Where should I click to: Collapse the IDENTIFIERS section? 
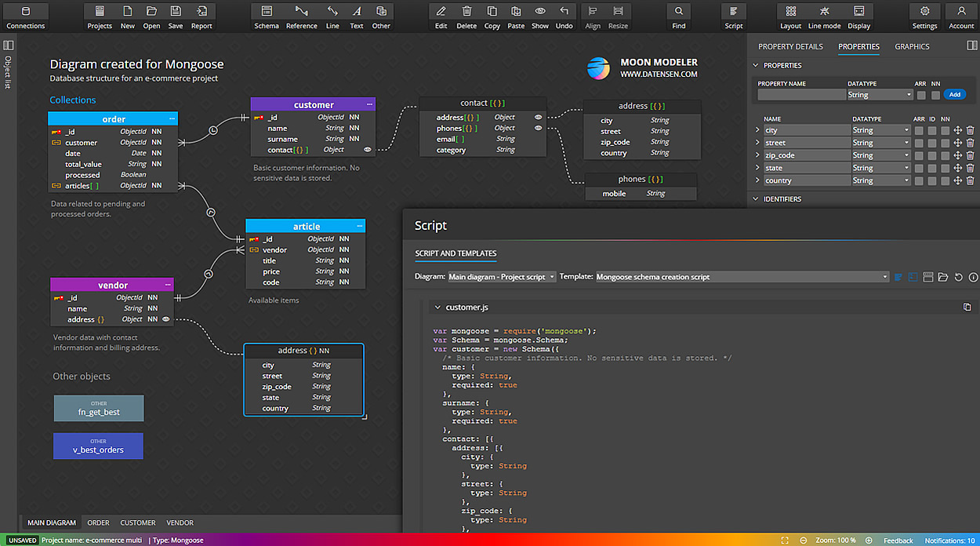[x=756, y=199]
